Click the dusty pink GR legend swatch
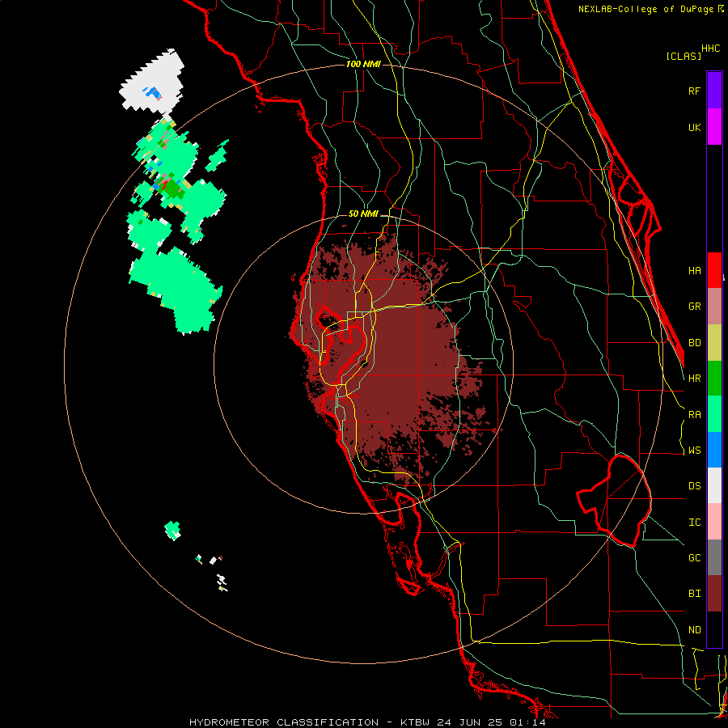Screen dimensions: 728x728 [x=714, y=306]
